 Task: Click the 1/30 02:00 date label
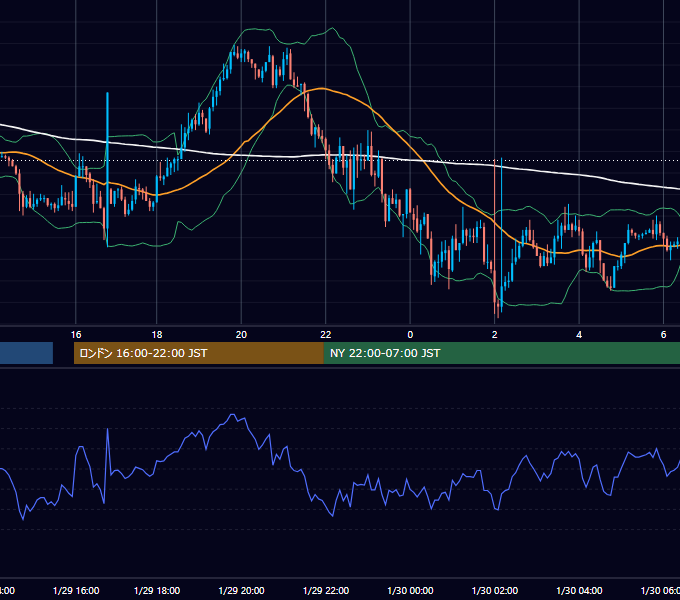[x=494, y=590]
